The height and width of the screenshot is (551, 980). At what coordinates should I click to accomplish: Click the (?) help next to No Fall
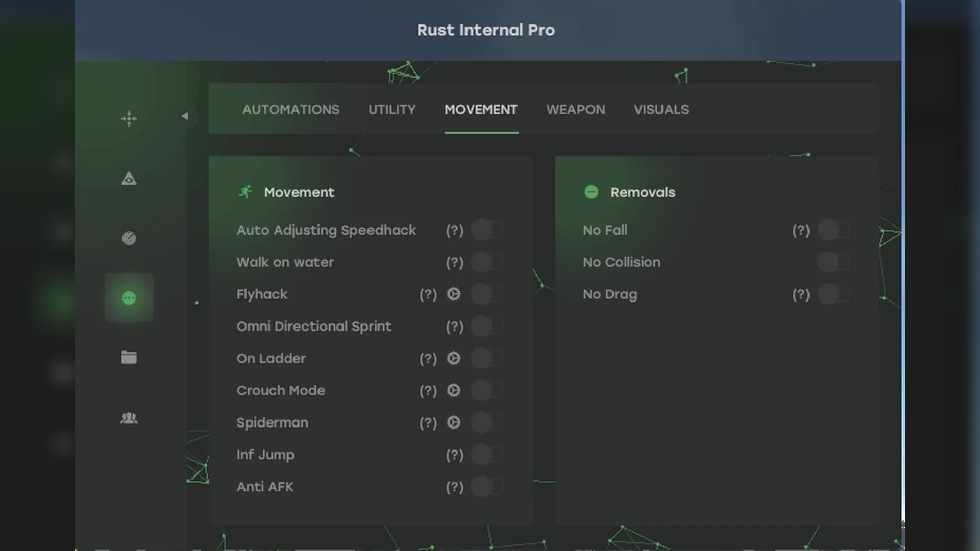[x=801, y=231]
